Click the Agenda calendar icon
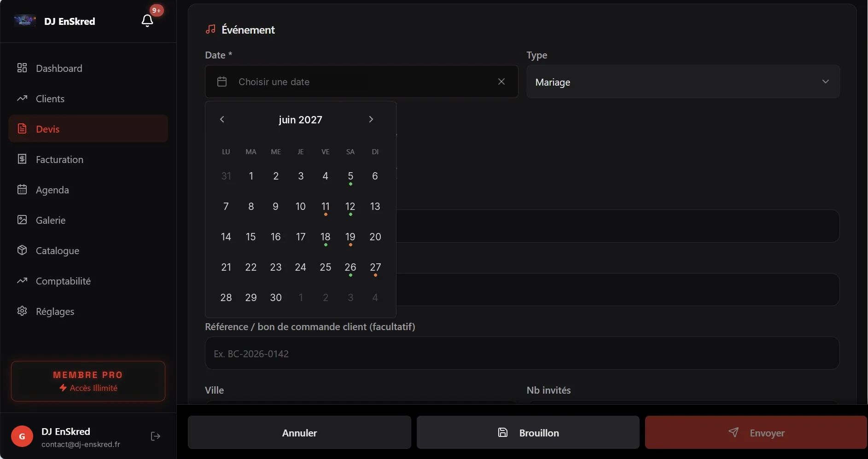Image resolution: width=868 pixels, height=459 pixels. pos(22,189)
